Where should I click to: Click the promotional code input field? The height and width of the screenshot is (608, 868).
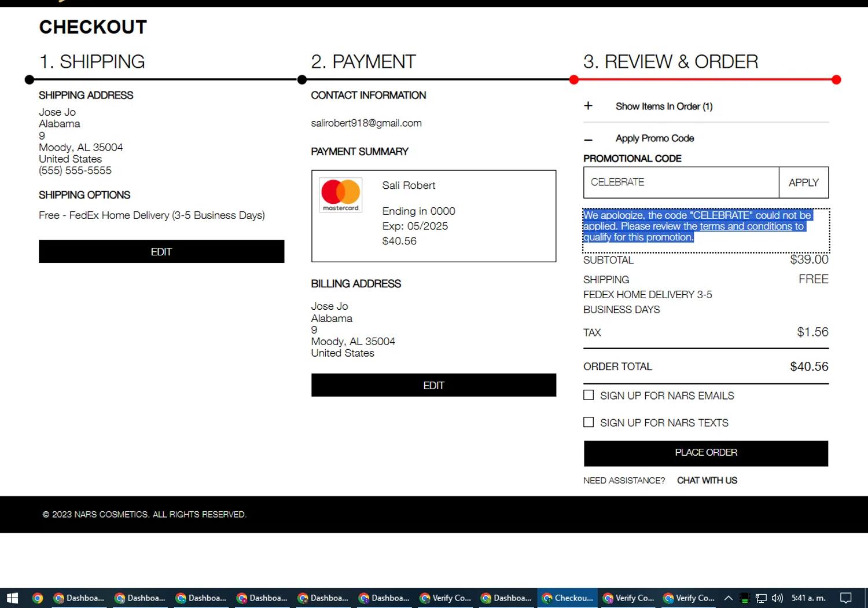coord(681,182)
